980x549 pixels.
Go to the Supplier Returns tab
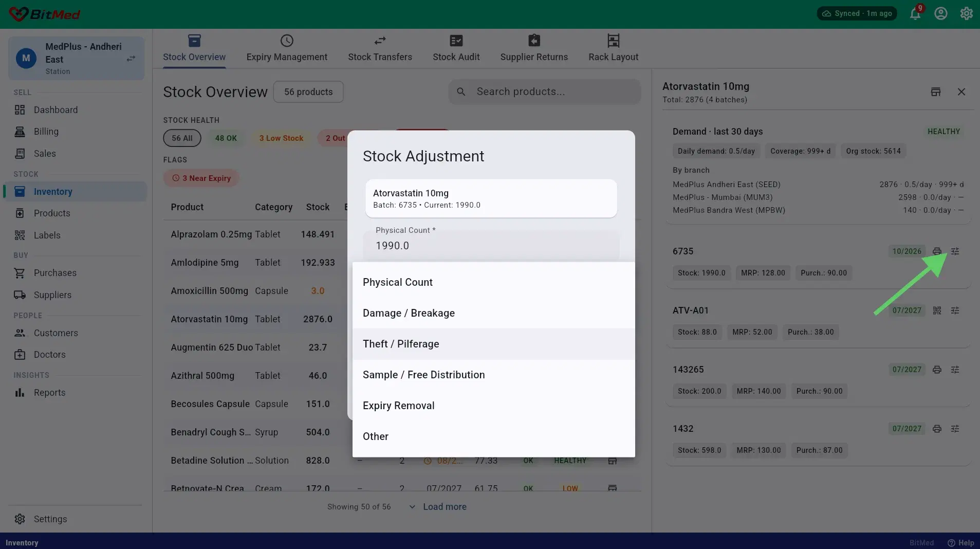(534, 48)
